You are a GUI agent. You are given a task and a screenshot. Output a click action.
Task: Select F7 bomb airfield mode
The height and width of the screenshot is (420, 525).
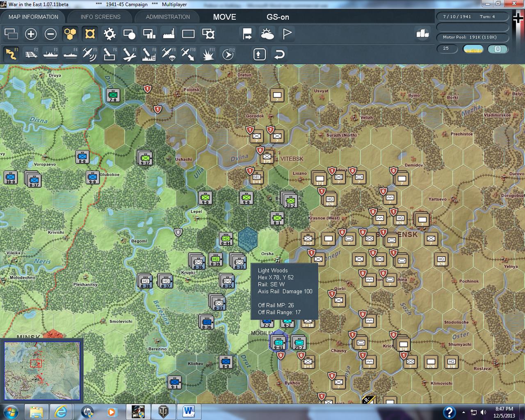pyautogui.click(x=129, y=54)
